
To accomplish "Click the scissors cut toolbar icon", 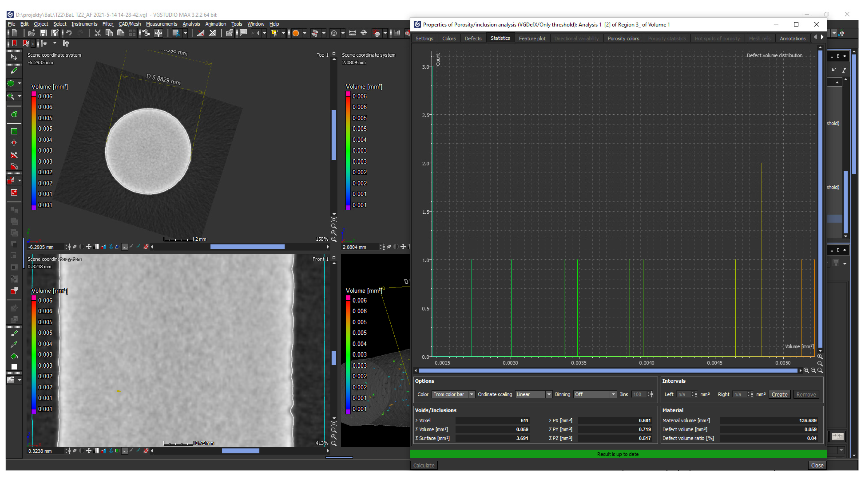I will [x=97, y=33].
